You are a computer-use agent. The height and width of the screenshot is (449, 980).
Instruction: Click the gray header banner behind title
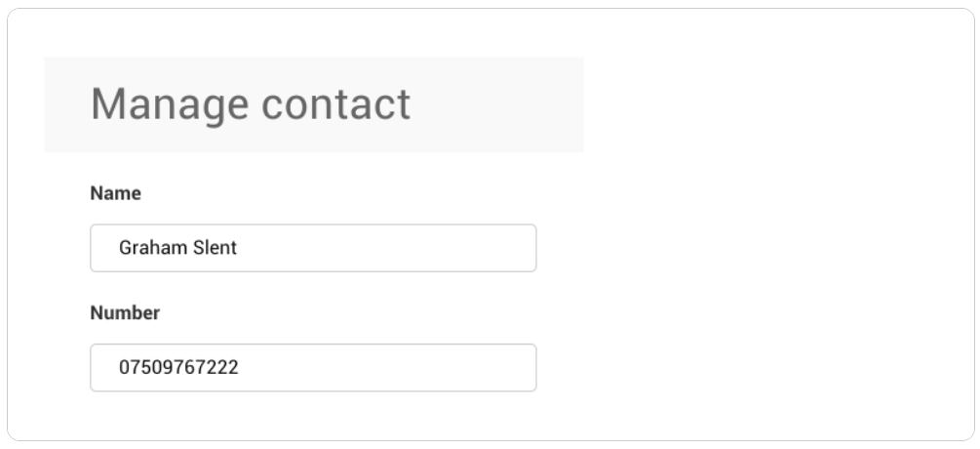click(314, 104)
